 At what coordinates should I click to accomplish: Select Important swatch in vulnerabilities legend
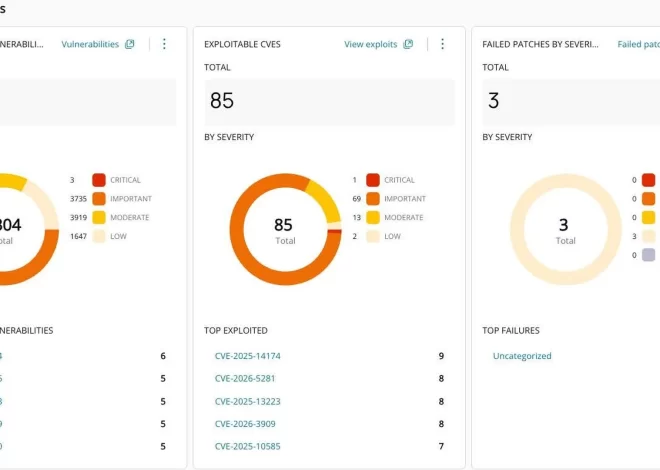[x=99, y=199]
